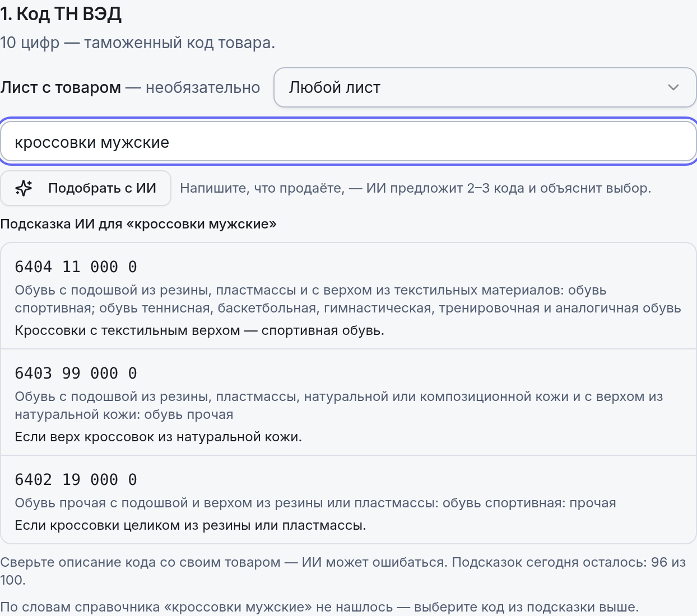Click the note «Подсказок сегодня осталось: 96 из 100»
Viewport: 697px width, 616px height.
343,571
